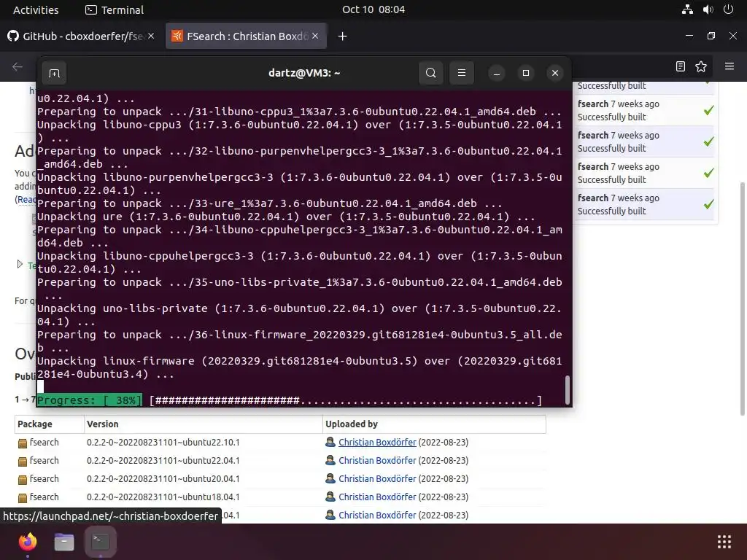
Task: Open the terminal hamburger menu
Action: [x=462, y=73]
